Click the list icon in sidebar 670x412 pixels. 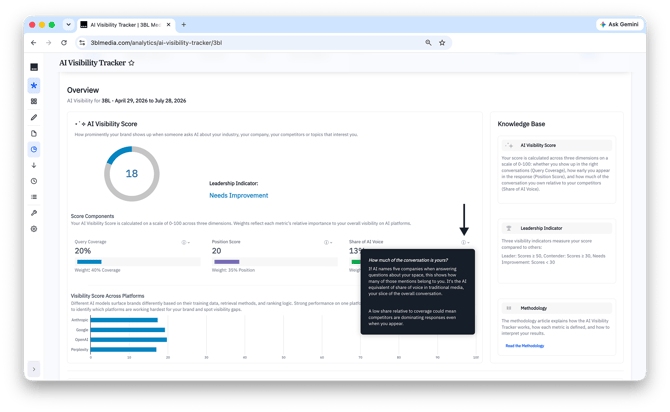[34, 197]
